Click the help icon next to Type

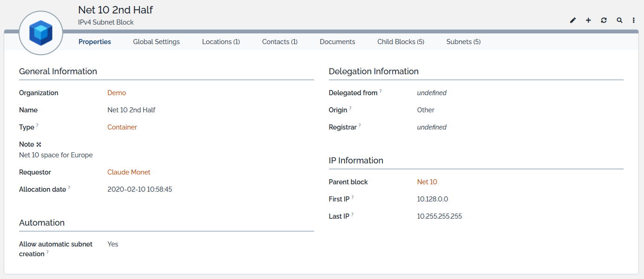[x=37, y=126]
